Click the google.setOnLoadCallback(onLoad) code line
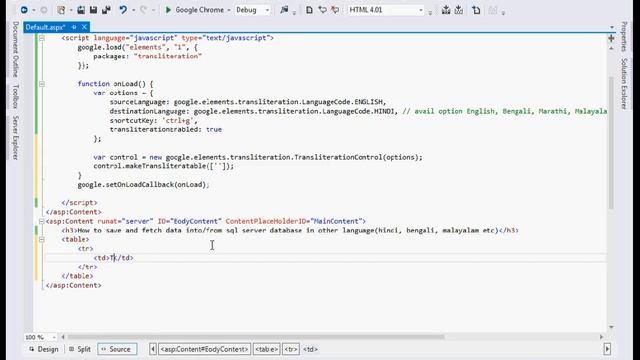 point(143,184)
